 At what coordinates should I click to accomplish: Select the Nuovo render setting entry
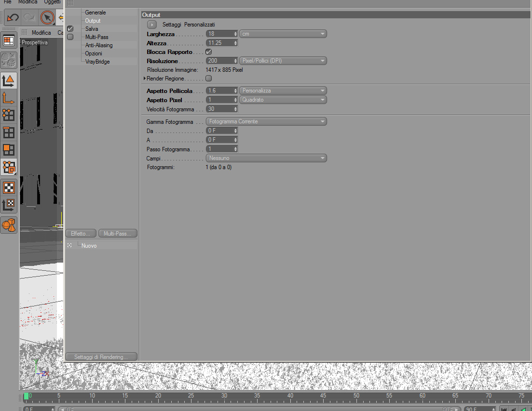[x=89, y=246]
